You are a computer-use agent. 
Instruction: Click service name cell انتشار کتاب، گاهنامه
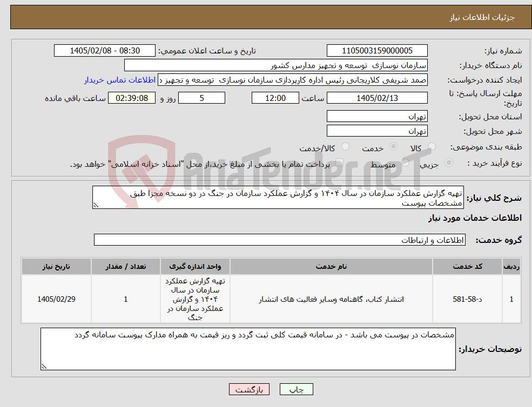click(331, 299)
